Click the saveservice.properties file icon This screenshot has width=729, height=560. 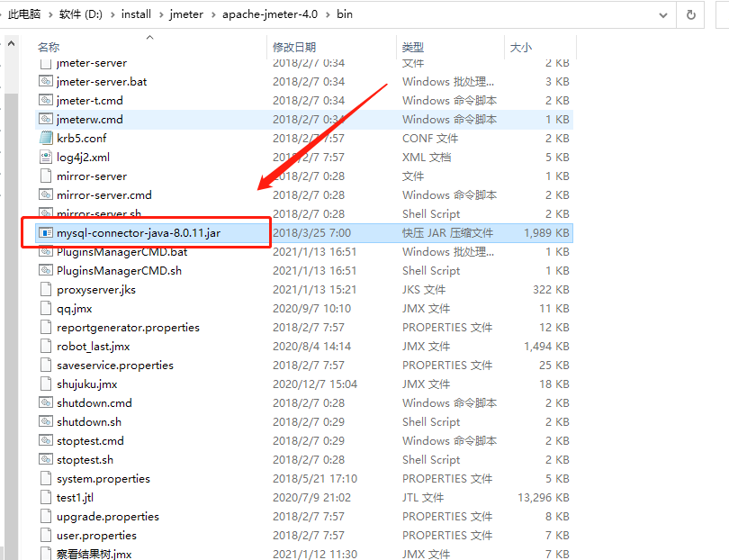(x=46, y=366)
